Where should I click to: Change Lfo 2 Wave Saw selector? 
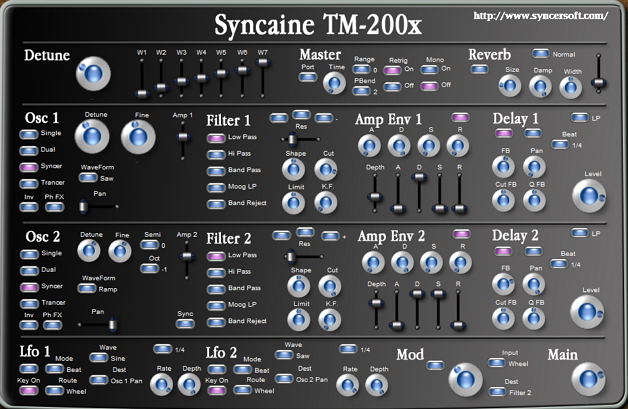click(x=284, y=354)
